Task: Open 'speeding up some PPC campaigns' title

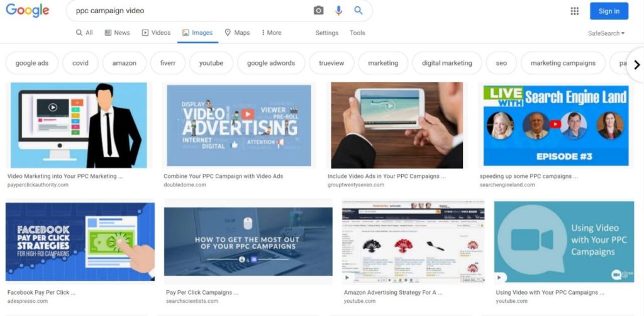Action: click(528, 176)
